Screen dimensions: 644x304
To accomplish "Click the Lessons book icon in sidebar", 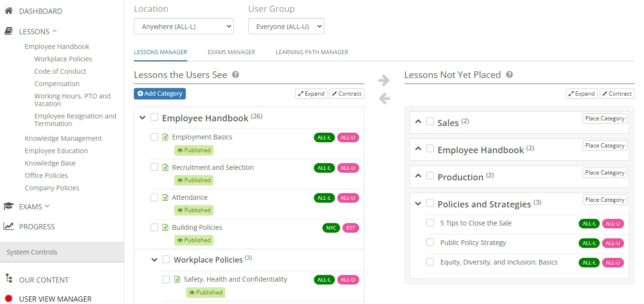I will (x=10, y=31).
